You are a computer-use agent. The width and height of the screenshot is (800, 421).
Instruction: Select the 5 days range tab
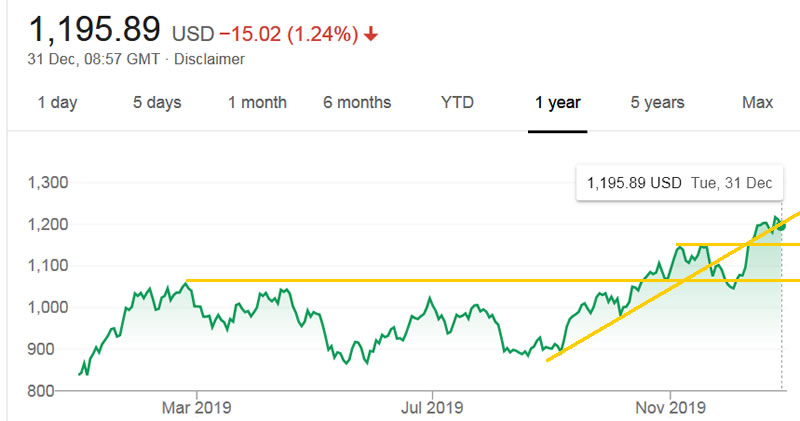click(x=158, y=102)
